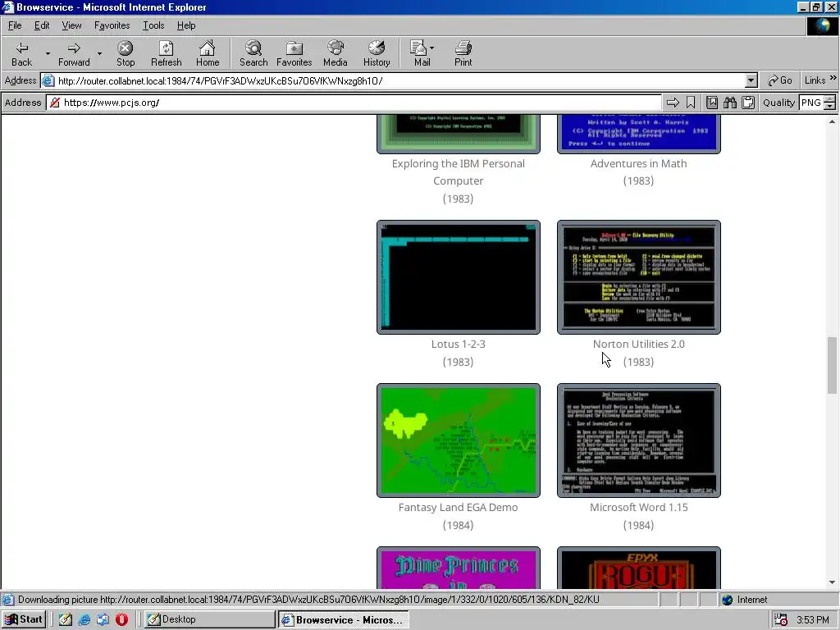The image size is (840, 630).
Task: Click the Go button
Action: pyautogui.click(x=779, y=80)
